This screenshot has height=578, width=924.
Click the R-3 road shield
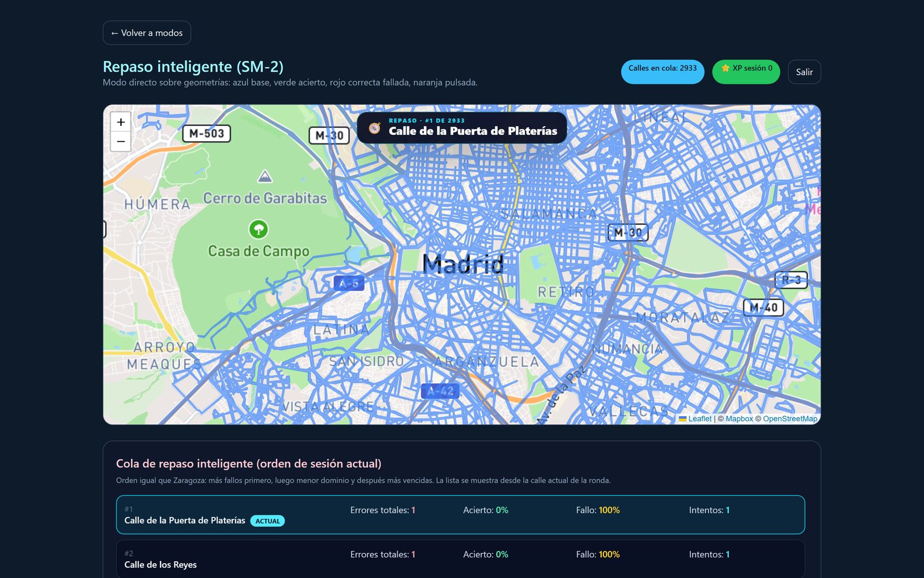tap(791, 280)
